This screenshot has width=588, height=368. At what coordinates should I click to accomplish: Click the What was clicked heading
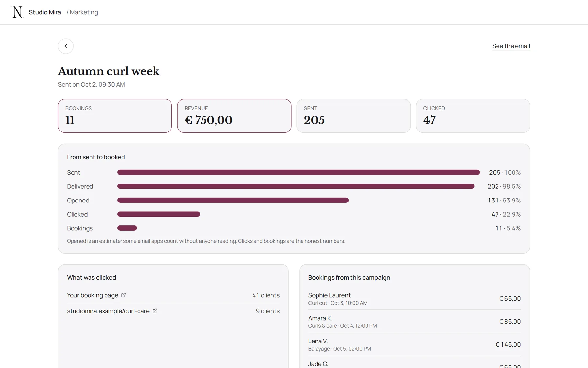tap(91, 277)
